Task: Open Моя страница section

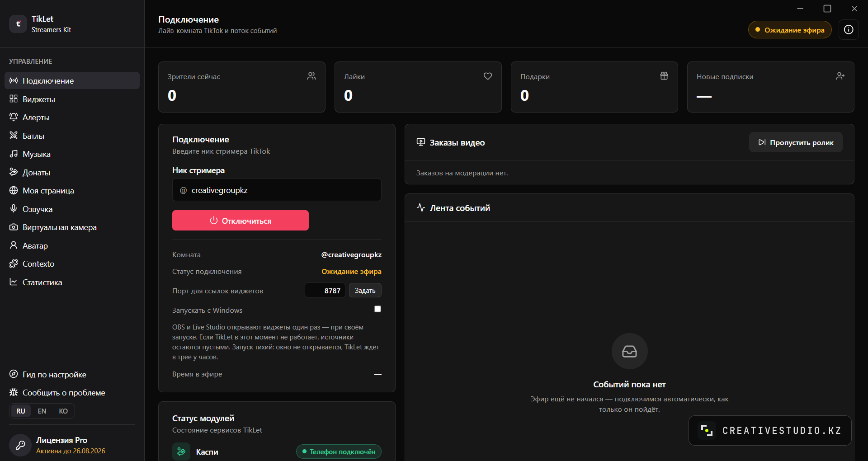Action: pyautogui.click(x=72, y=191)
